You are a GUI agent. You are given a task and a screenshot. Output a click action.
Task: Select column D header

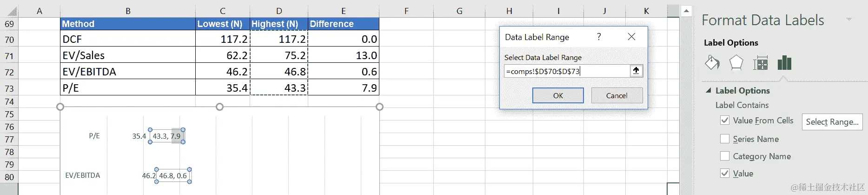tap(279, 11)
